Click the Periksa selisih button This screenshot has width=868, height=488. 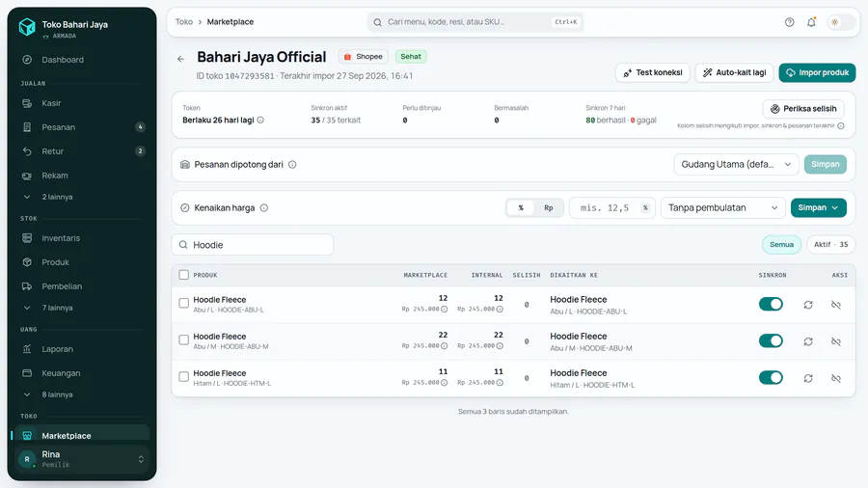point(803,109)
